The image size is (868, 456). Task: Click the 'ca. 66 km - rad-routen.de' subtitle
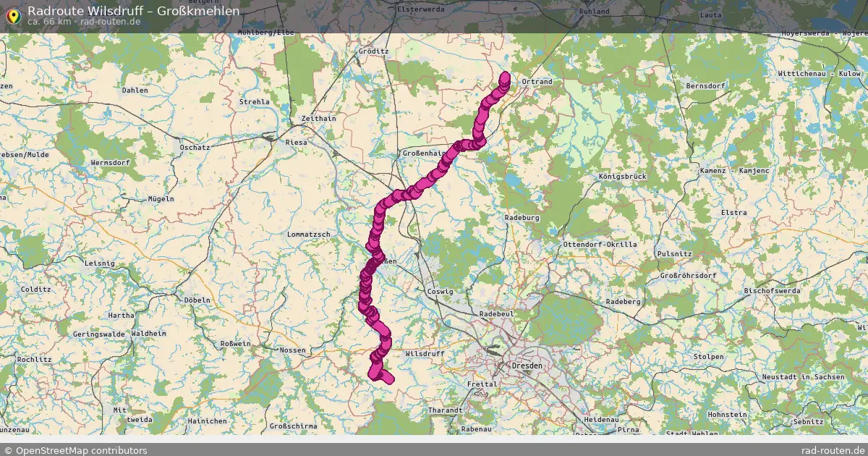[84, 22]
